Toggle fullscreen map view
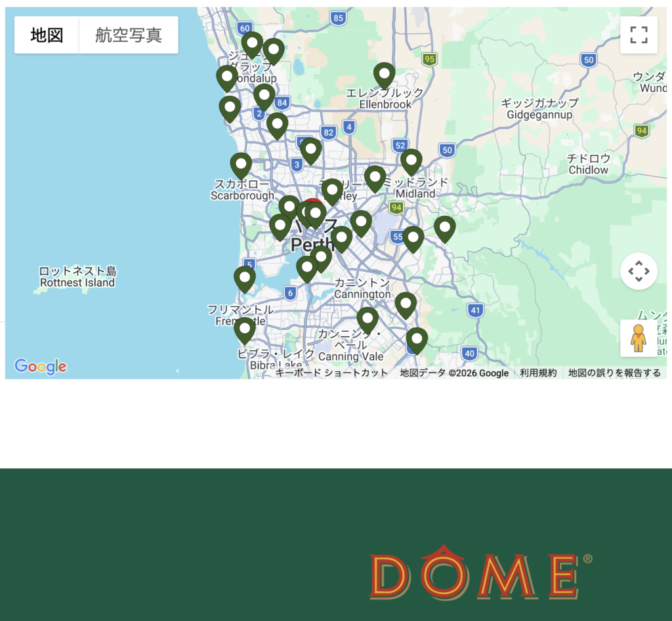Screen dimensions: 672x621 639,35
